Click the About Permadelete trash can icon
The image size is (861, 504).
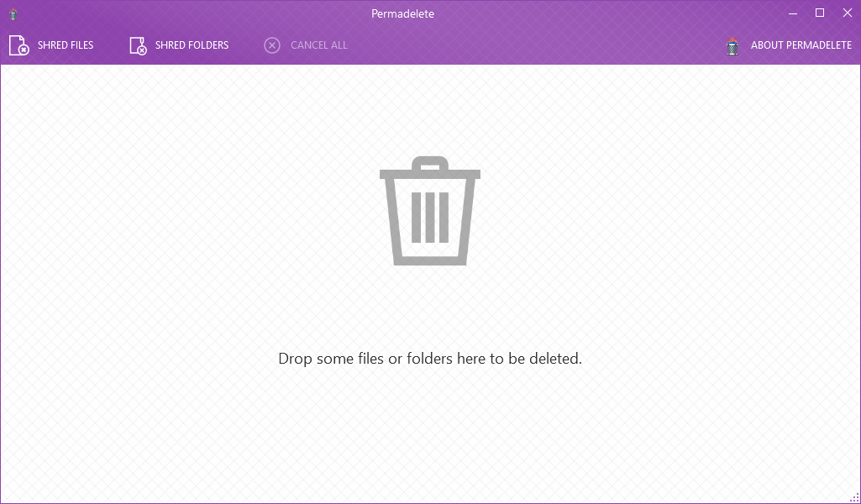point(732,46)
